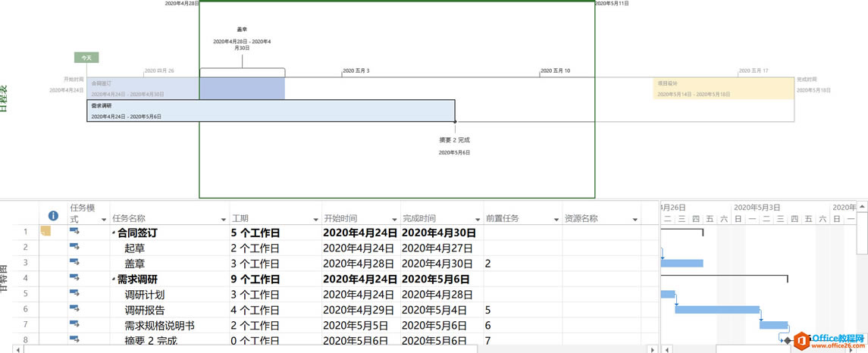Click task mode icon for 摘要 2 完成 row
The width and height of the screenshot is (868, 353).
click(x=74, y=339)
